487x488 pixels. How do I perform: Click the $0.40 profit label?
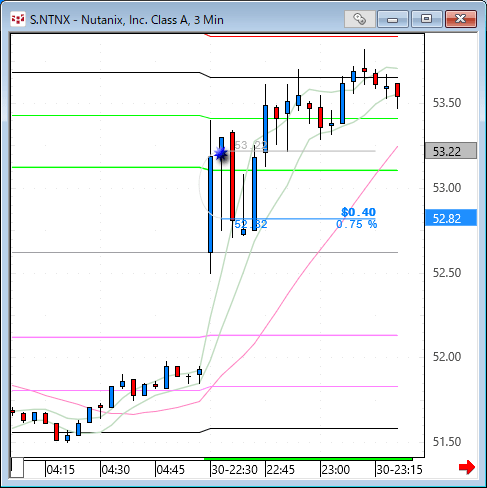(x=358, y=212)
